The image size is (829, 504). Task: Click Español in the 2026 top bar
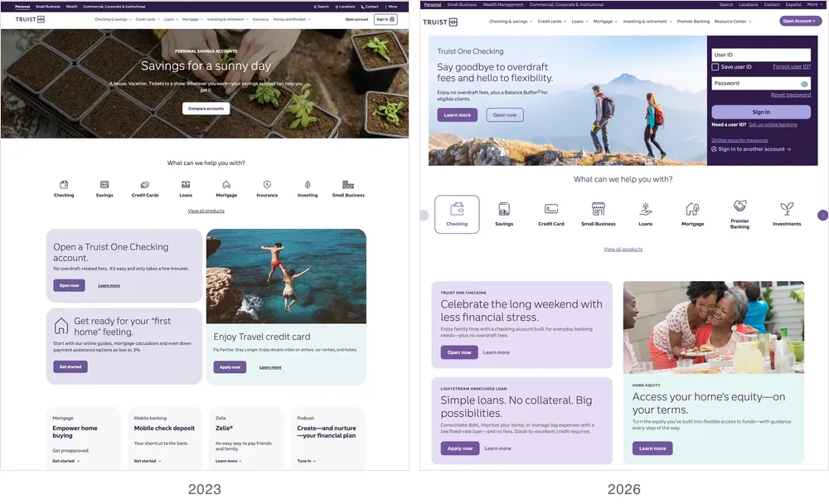click(793, 5)
